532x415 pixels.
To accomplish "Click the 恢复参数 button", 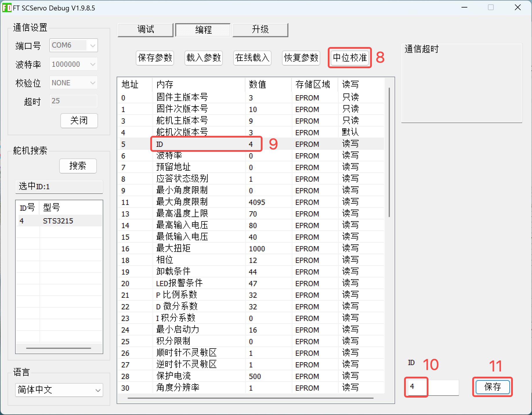I will coord(301,58).
